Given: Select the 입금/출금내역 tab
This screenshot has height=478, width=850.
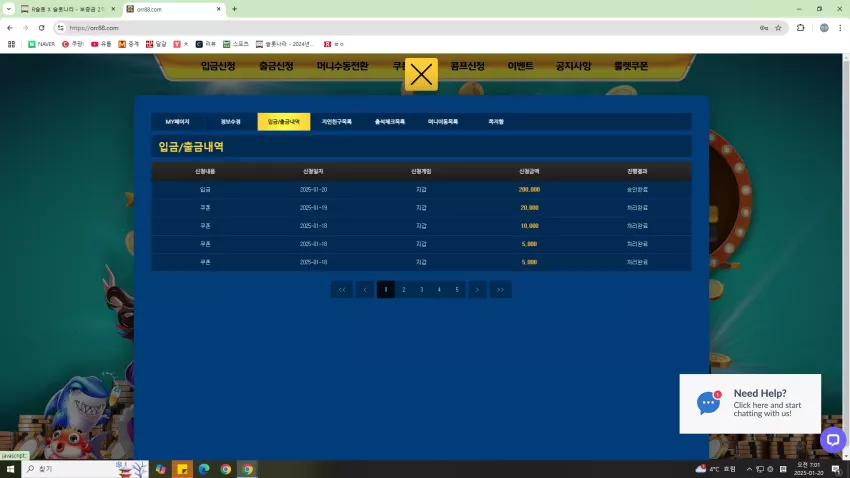Looking at the screenshot, I should (284, 122).
